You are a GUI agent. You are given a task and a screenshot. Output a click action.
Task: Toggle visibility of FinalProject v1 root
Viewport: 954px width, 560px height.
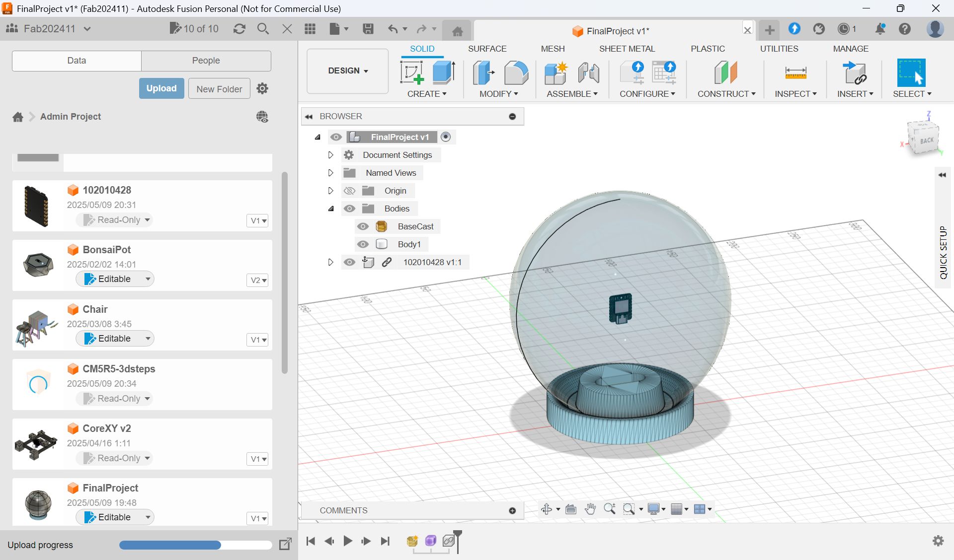(336, 137)
